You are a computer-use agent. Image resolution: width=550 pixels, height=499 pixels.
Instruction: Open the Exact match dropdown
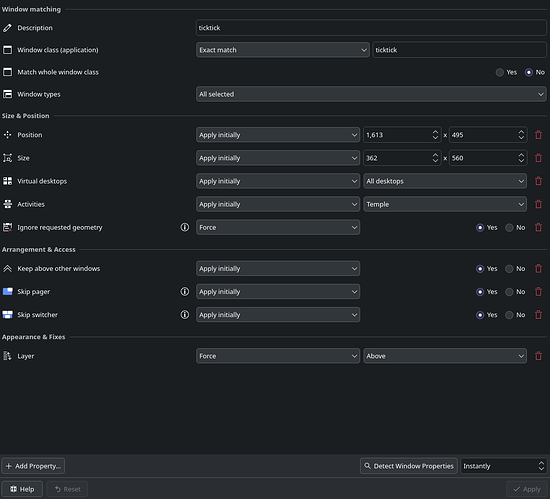(x=282, y=50)
